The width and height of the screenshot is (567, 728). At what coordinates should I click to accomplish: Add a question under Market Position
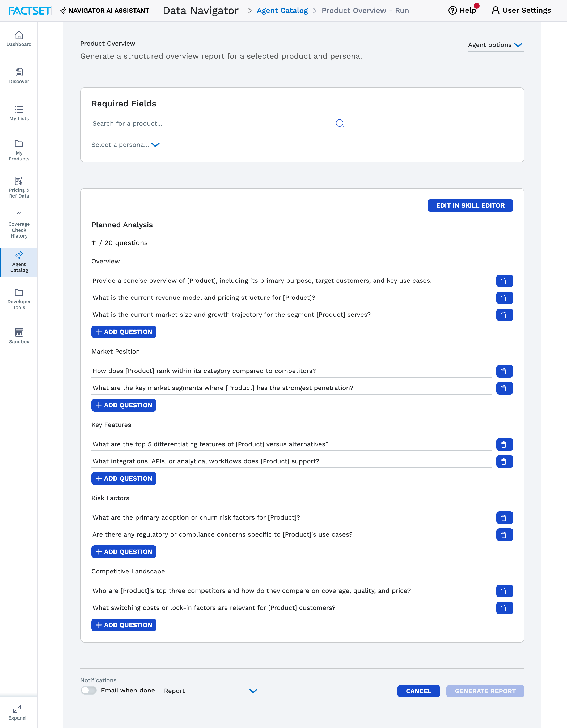(x=124, y=405)
